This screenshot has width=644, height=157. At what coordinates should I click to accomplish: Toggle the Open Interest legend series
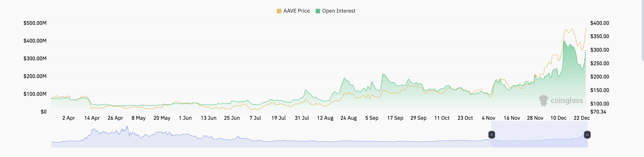coord(335,11)
